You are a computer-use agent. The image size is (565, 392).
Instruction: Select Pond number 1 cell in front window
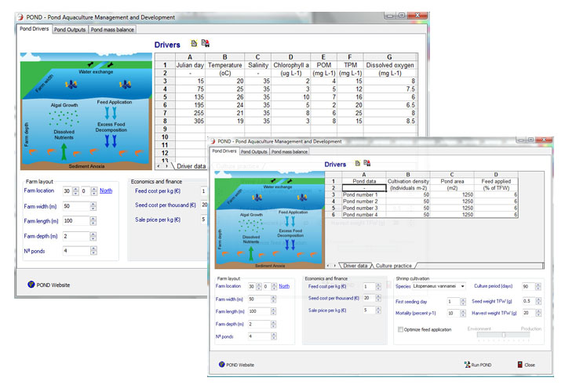pos(364,194)
